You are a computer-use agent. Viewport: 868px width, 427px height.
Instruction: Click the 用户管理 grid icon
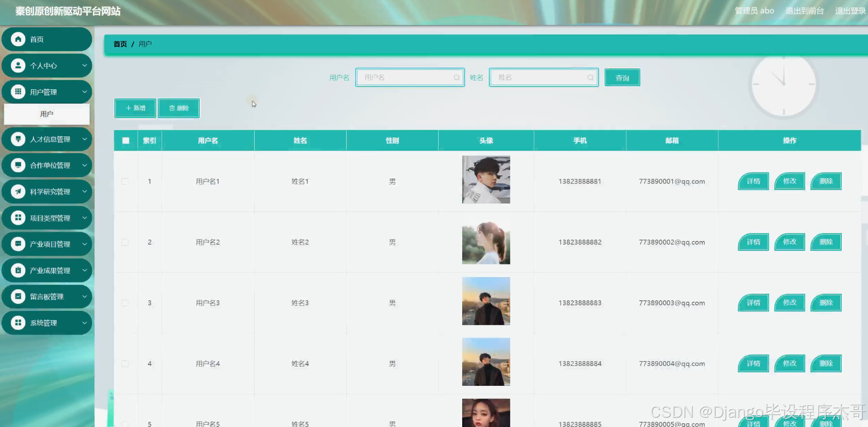(x=18, y=92)
